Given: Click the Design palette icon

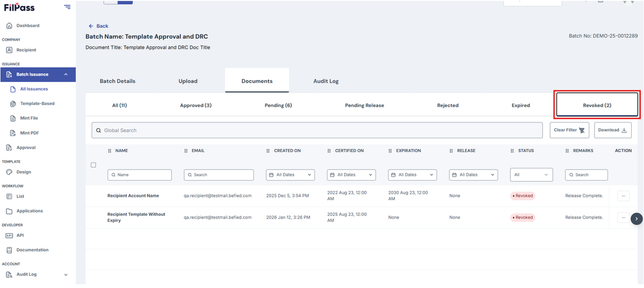Looking at the screenshot, I should point(9,172).
